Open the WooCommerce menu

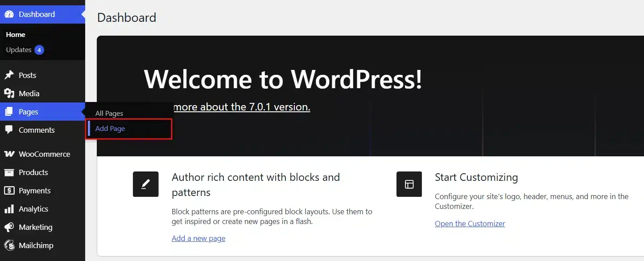click(x=42, y=154)
